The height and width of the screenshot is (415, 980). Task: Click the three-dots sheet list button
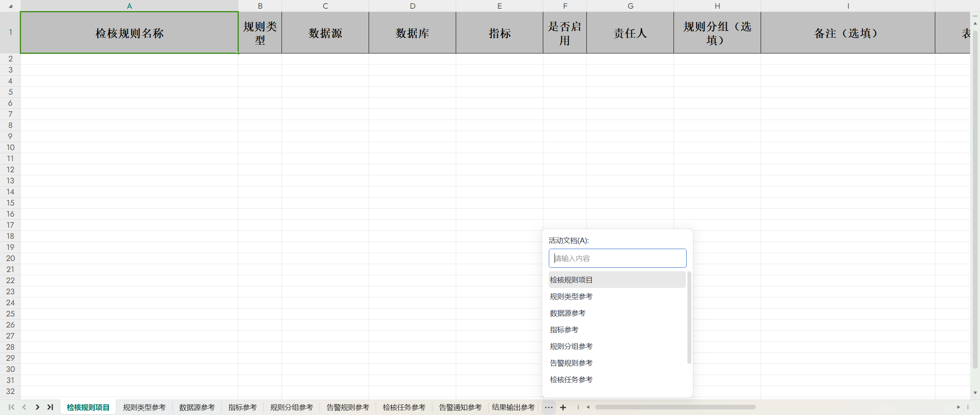point(548,407)
